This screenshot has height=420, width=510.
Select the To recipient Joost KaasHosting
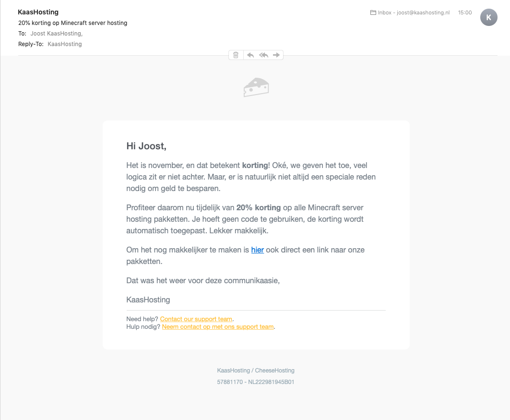[56, 34]
